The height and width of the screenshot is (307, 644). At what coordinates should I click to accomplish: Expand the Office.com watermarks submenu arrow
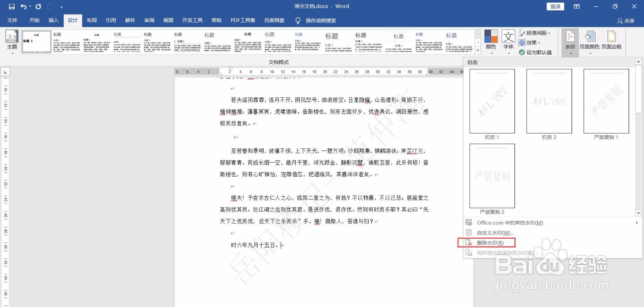637,223
